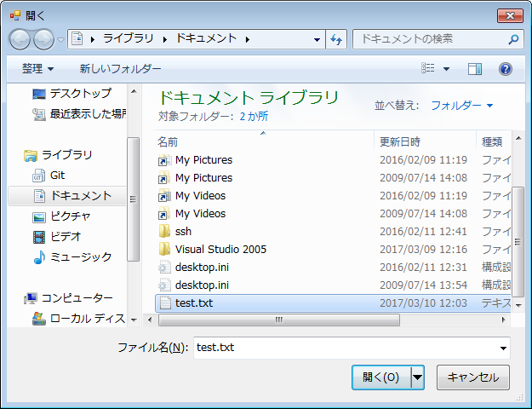Sort by the 更新日時 column header
Viewport: 532px width, 409px height.
[426, 141]
